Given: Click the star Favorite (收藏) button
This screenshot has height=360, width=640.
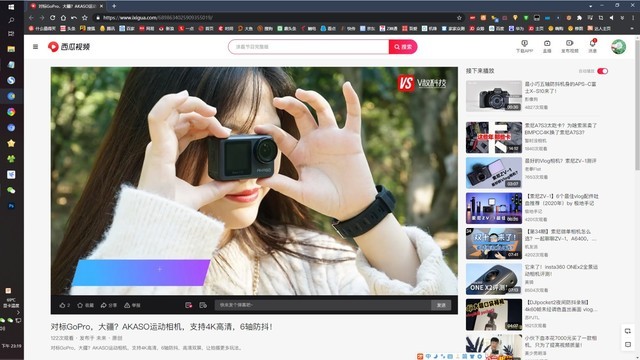Looking at the screenshot, I should click(85, 305).
